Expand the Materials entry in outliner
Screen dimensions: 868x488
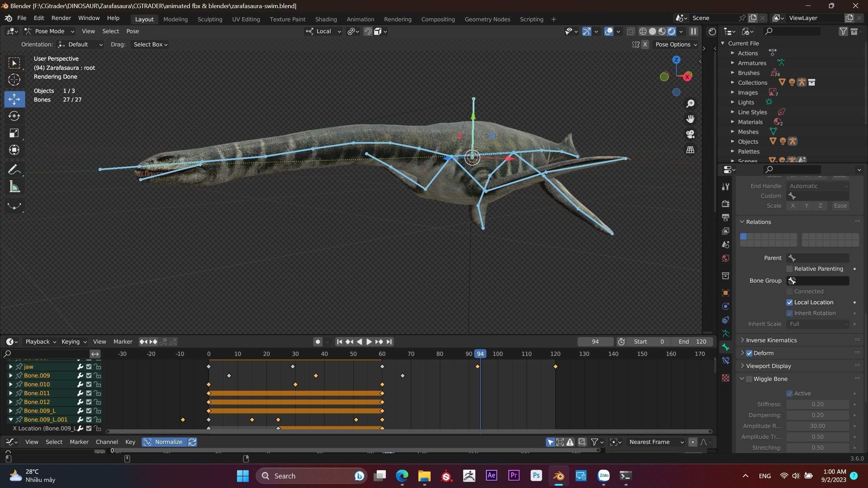click(732, 122)
